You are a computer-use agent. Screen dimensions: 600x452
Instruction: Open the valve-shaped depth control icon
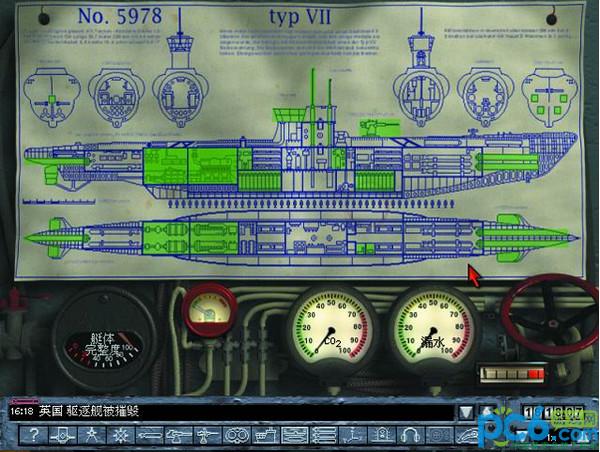62,436
